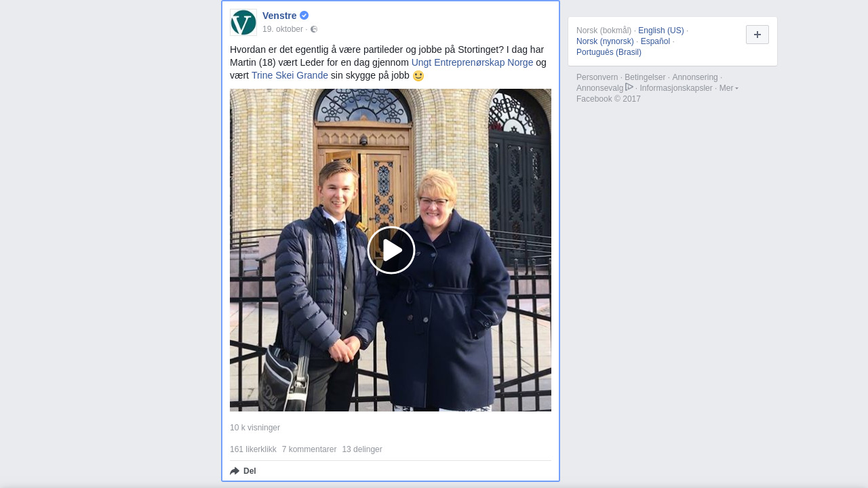Select Español language option
The image size is (868, 488).
[655, 41]
